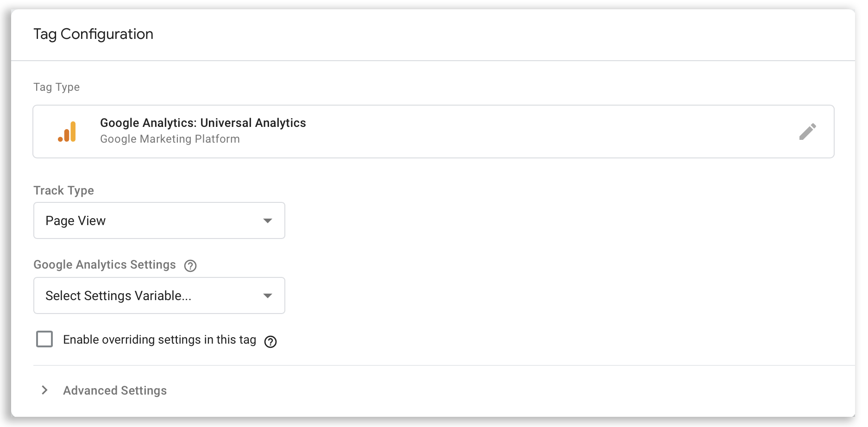The height and width of the screenshot is (427, 868).
Task: Select the Tag Type card
Action: (x=434, y=132)
